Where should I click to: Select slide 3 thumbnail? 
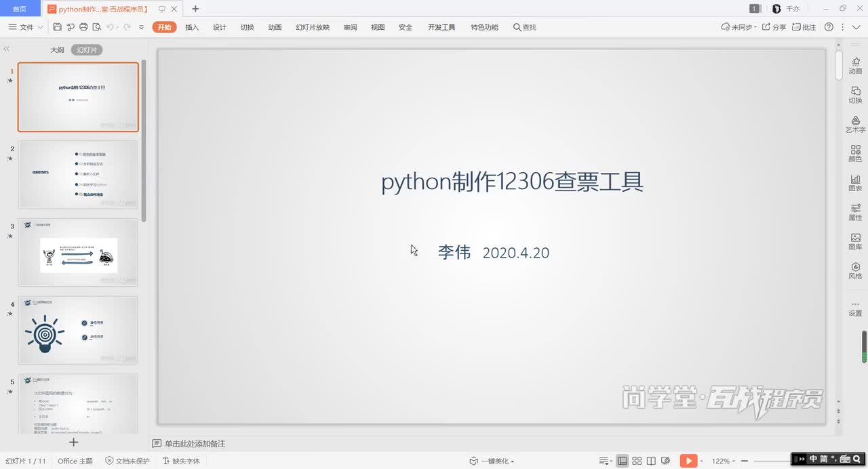point(78,252)
